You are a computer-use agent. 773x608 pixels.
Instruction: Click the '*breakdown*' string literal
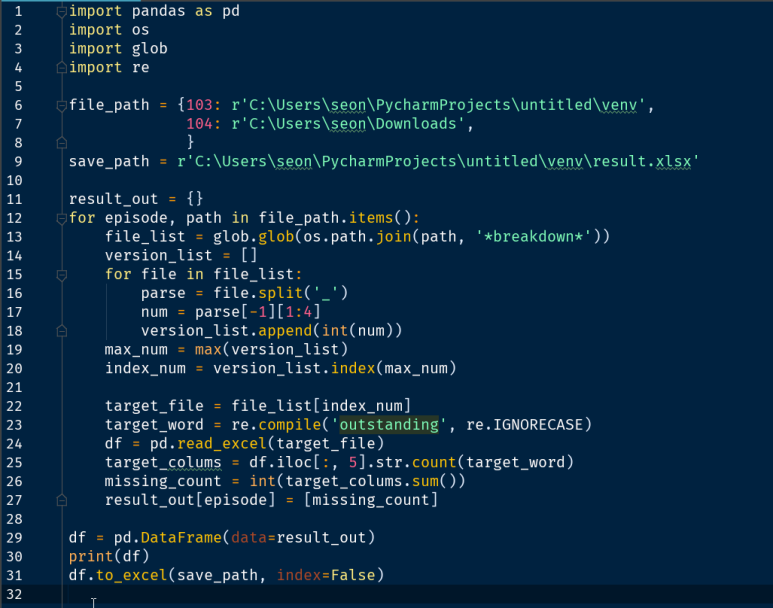pyautogui.click(x=534, y=237)
